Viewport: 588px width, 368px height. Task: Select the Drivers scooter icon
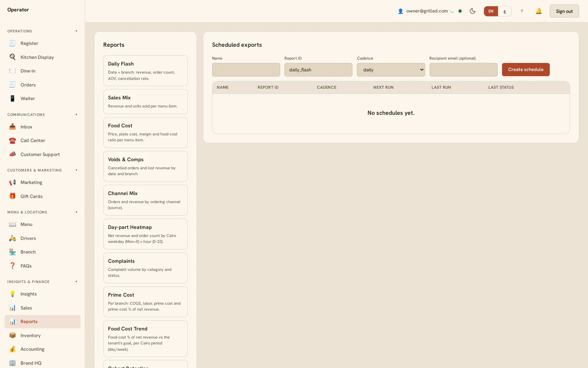12,238
